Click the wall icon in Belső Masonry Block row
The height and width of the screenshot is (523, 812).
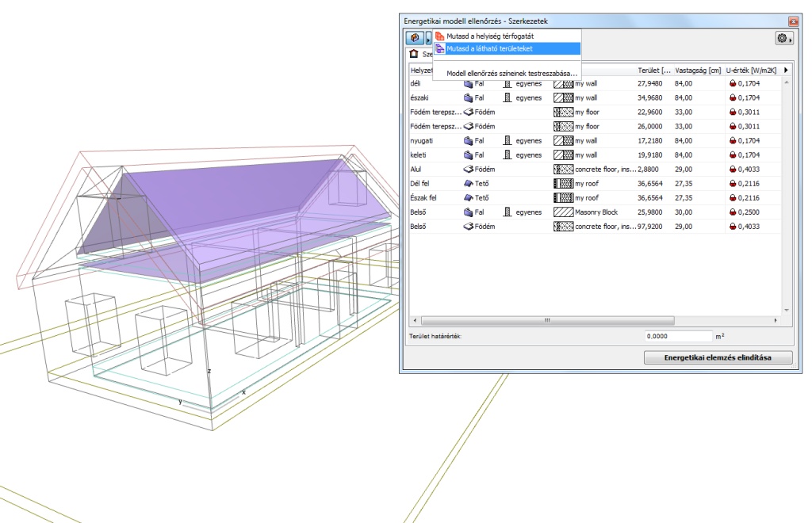tap(468, 212)
